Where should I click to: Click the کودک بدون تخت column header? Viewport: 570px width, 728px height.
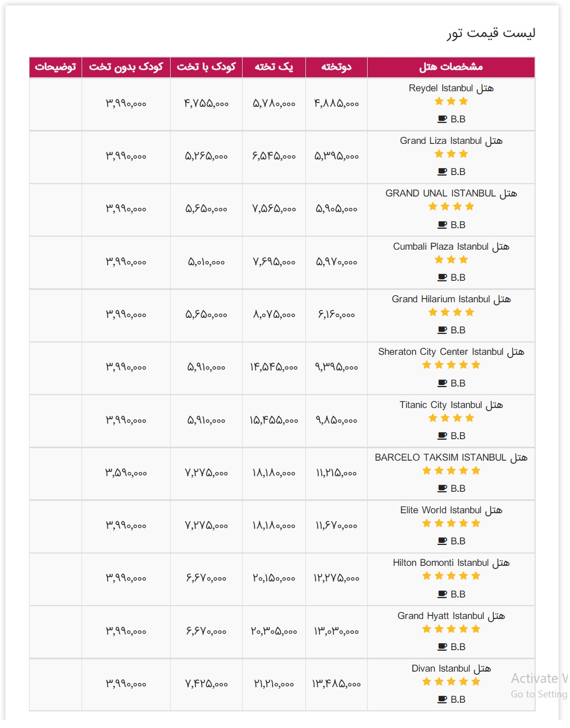coord(126,67)
